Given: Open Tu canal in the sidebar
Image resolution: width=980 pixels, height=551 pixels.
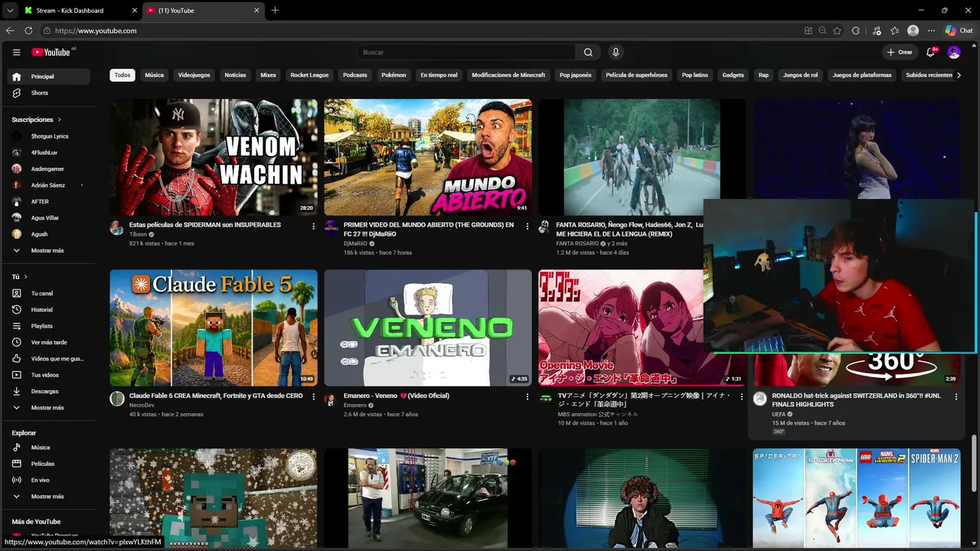Looking at the screenshot, I should (50, 293).
